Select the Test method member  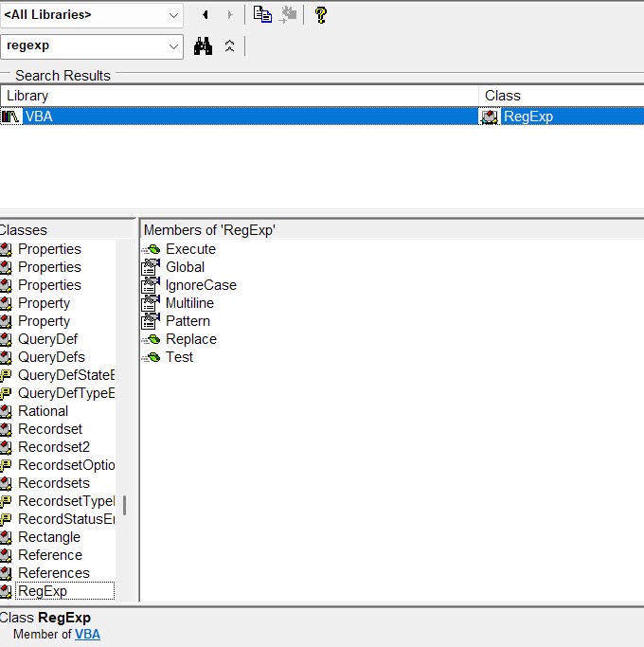point(179,357)
